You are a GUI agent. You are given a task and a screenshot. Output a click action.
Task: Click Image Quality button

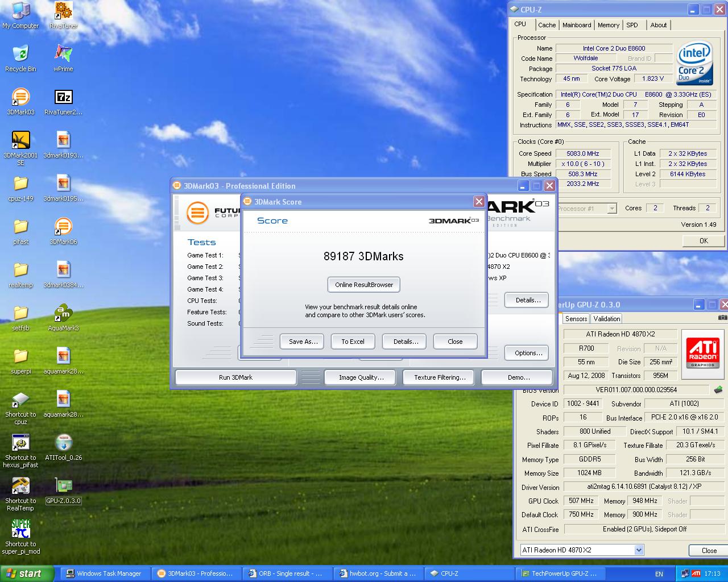361,377
